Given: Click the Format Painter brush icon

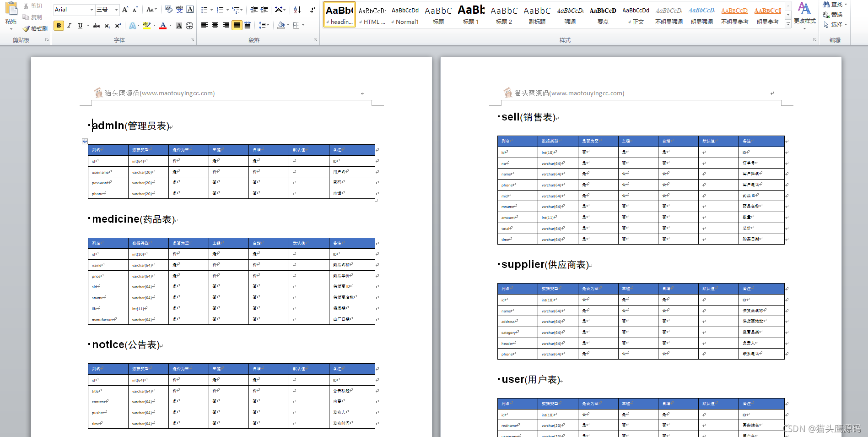Looking at the screenshot, I should tap(26, 28).
